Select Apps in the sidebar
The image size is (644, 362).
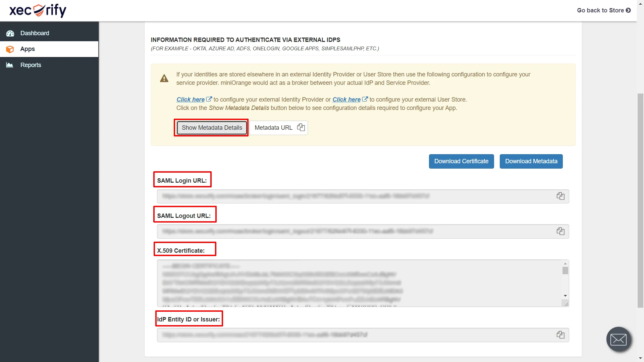[28, 49]
